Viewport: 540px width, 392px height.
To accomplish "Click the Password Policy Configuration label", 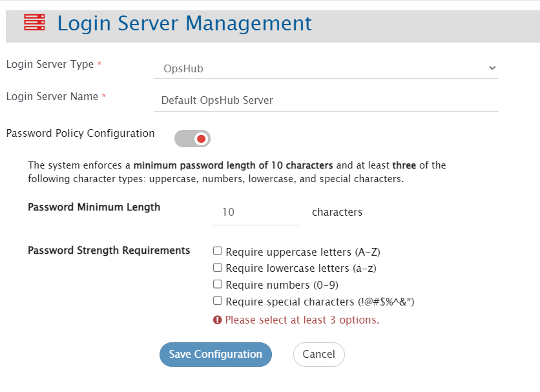I will [x=80, y=134].
